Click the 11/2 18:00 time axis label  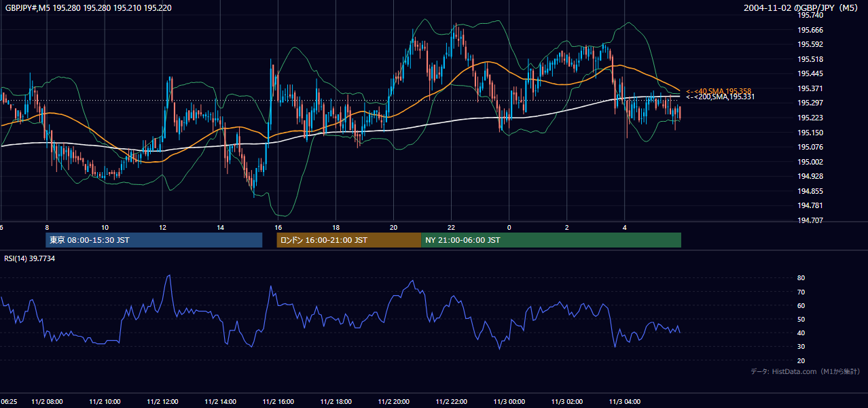pos(336,402)
